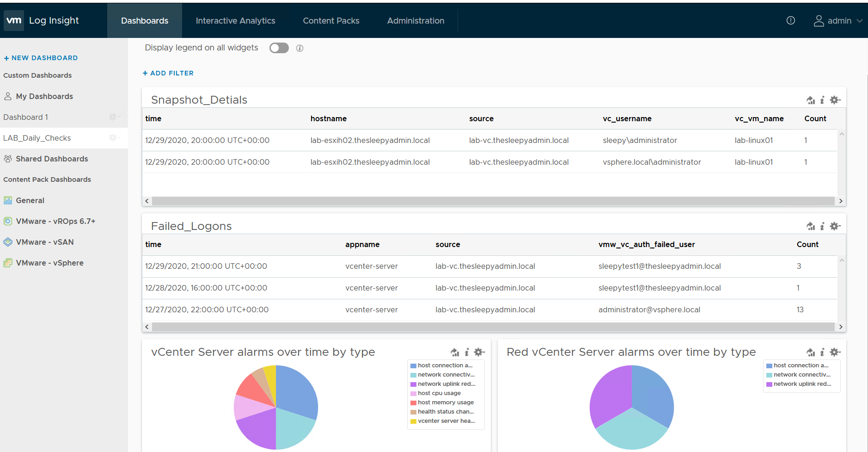Screen dimensions: 868x452
Task: Open the Shared Dashboards section
Action: coord(52,159)
